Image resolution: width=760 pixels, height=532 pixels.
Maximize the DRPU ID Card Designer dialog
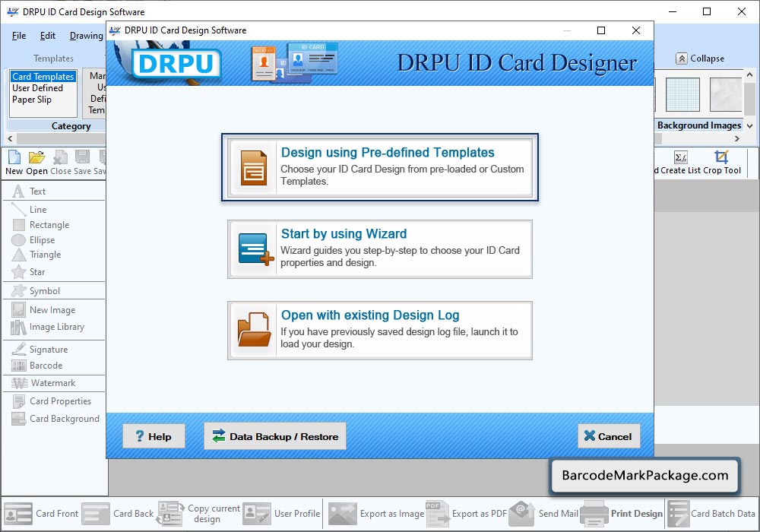click(x=601, y=30)
